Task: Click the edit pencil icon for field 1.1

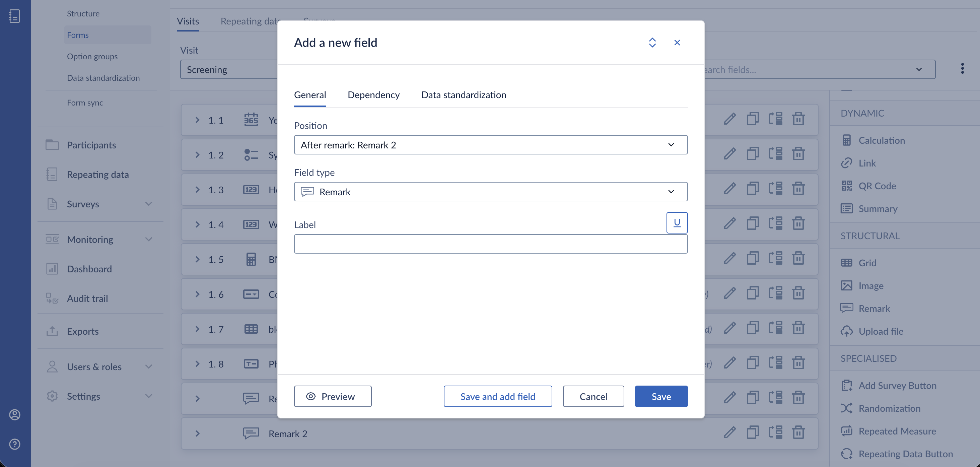Action: [729, 119]
